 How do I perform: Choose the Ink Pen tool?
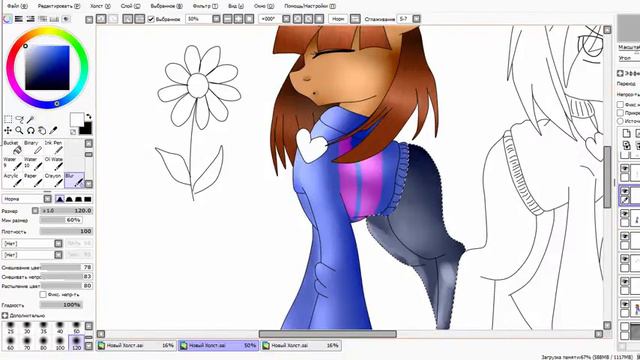pyautogui.click(x=53, y=147)
